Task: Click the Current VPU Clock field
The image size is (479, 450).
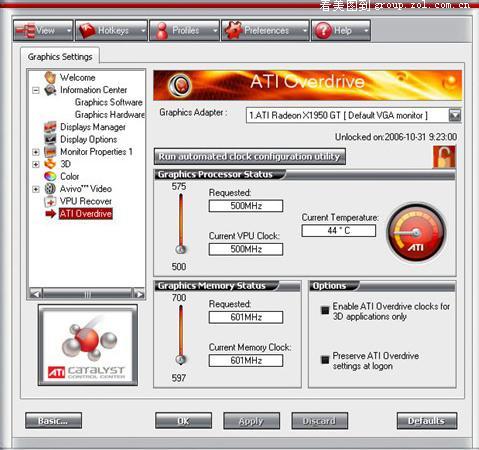Action: 246,249
